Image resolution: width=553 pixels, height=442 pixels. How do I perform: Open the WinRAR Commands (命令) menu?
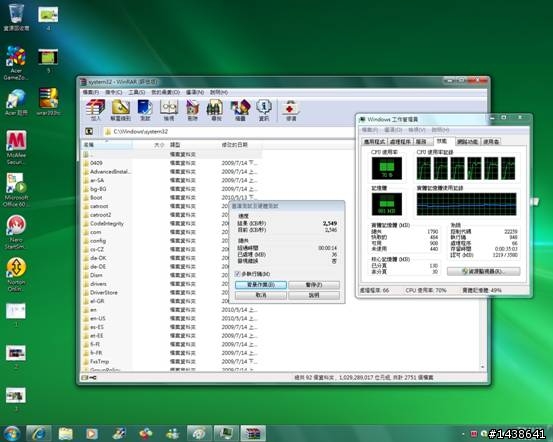(113, 92)
